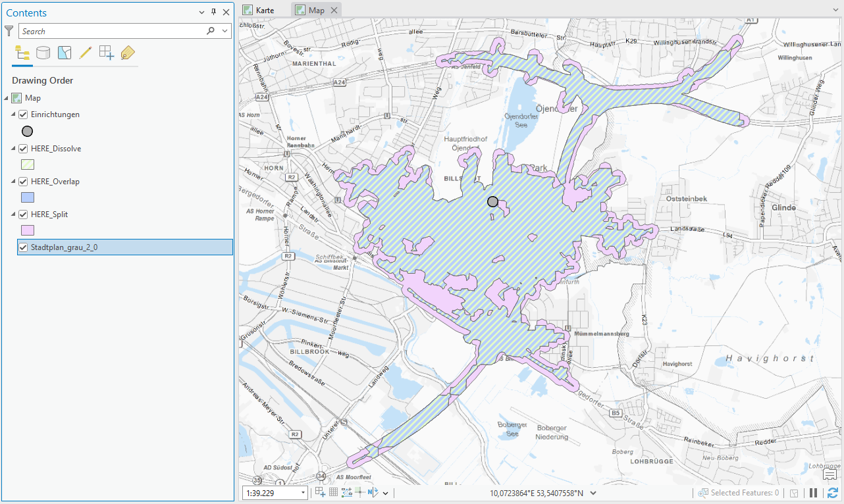Select the HERE_Dissolve layer name

click(56, 149)
